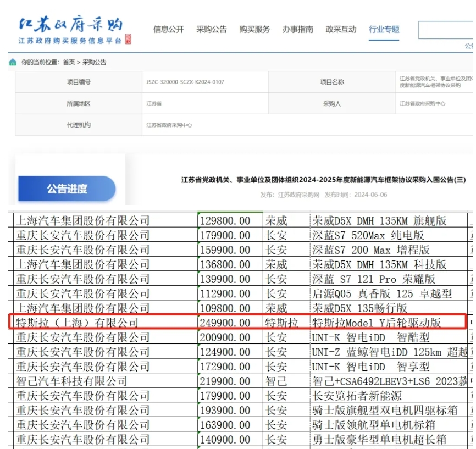Select brand cell 特斯拉
This screenshot has width=476, height=449.
[286, 322]
